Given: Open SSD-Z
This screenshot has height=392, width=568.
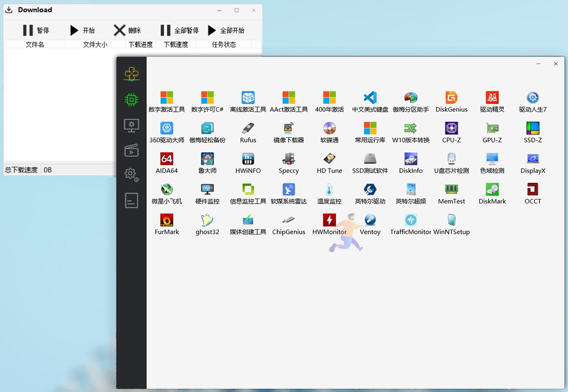Looking at the screenshot, I should click(533, 133).
